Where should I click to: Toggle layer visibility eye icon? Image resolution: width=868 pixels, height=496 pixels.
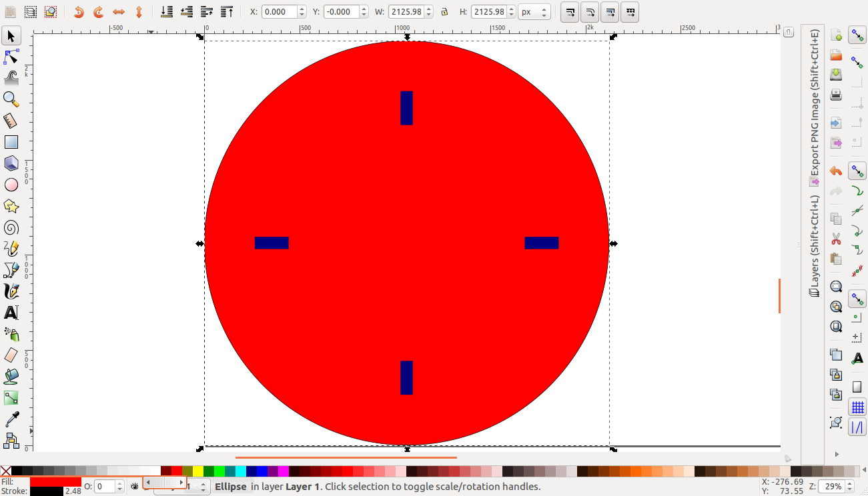[x=135, y=487]
